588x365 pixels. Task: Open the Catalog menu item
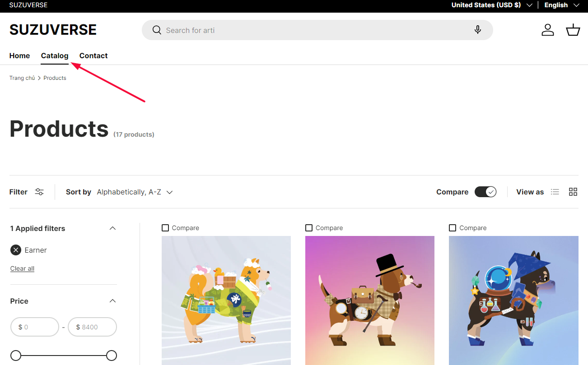(55, 55)
